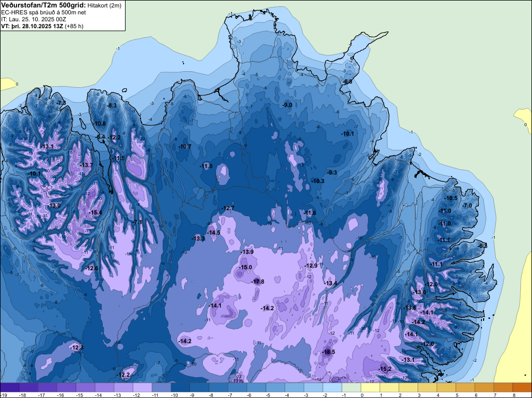Image resolution: width=532 pixels, height=398 pixels.
Task: Click the -1 pale green legend swatch
Action: 352,387
